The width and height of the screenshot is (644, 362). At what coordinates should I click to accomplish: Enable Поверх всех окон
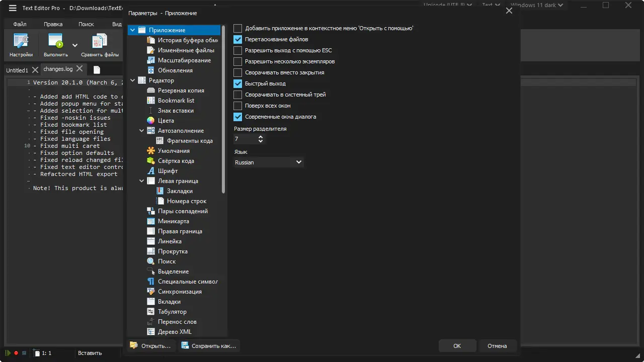[x=238, y=106]
